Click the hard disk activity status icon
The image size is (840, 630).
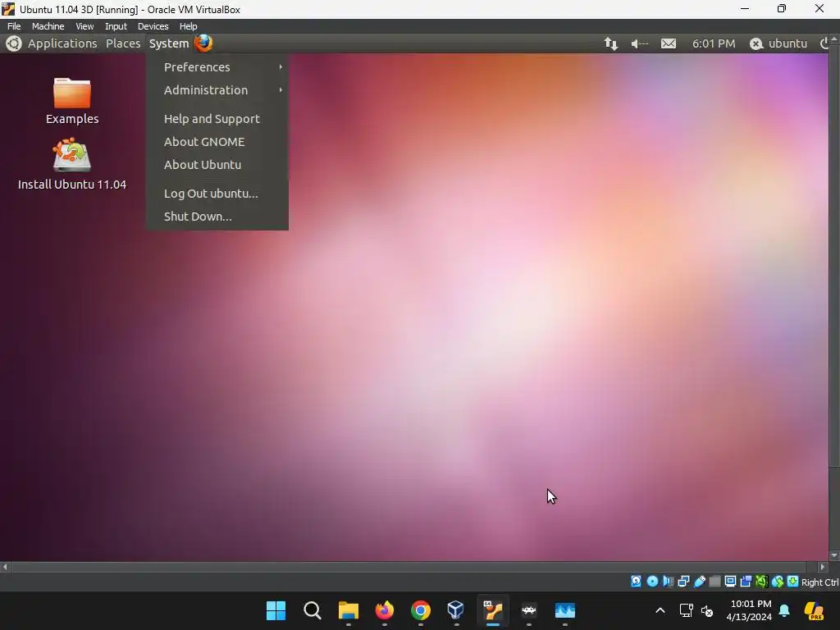(636, 582)
